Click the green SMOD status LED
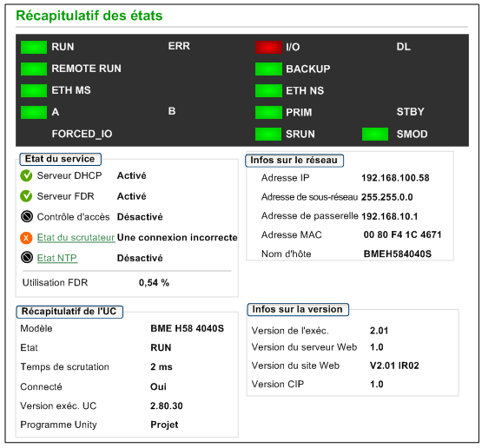Image resolution: width=482 pixels, height=448 pixels. (375, 135)
